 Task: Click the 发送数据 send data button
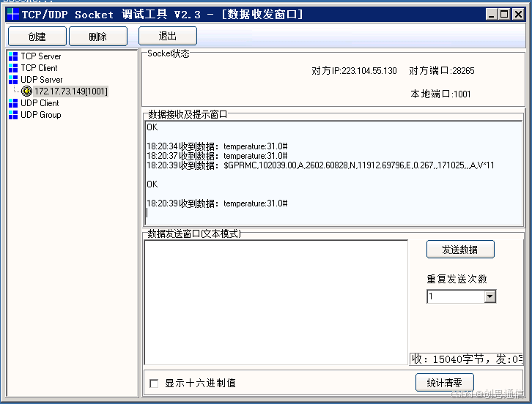click(x=460, y=250)
